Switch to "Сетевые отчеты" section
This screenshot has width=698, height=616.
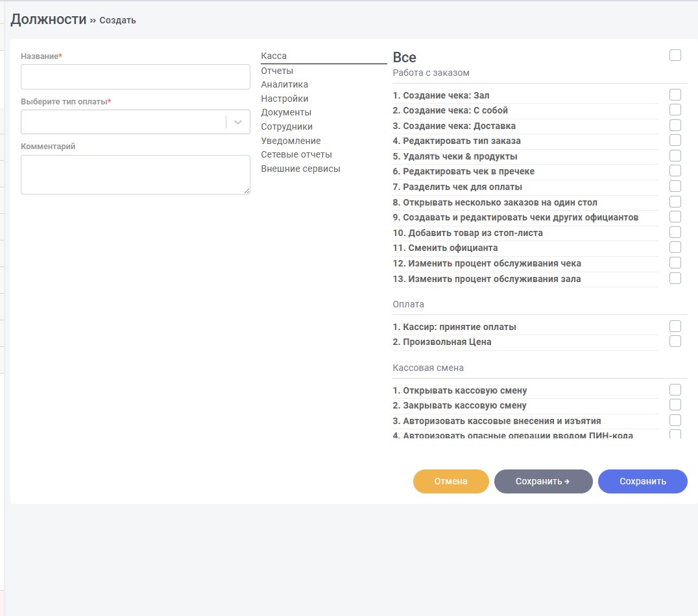[x=296, y=155]
